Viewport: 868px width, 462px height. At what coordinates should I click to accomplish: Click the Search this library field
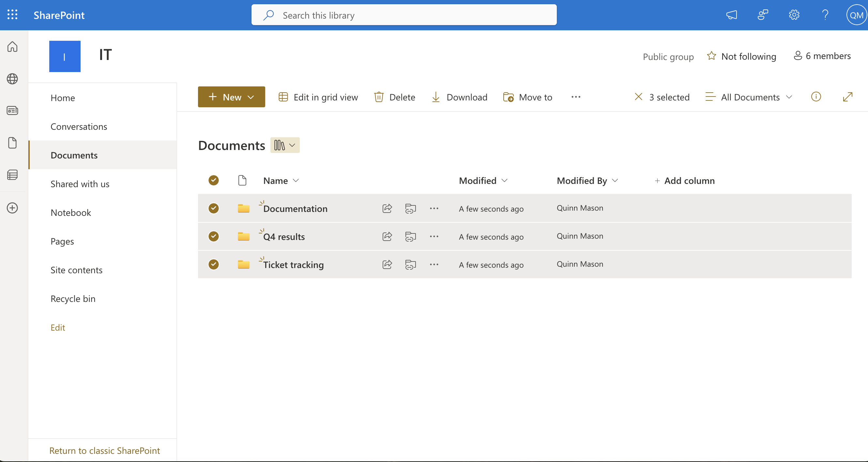404,15
